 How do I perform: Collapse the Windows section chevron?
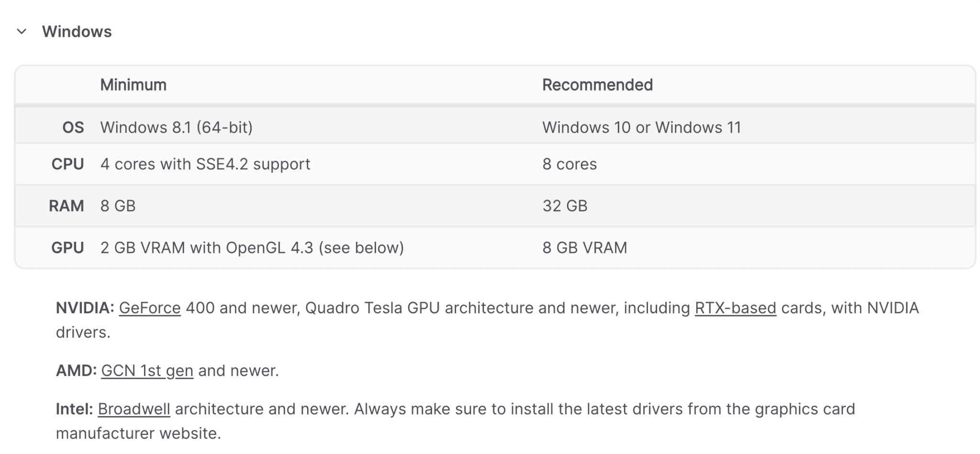pos(22,32)
